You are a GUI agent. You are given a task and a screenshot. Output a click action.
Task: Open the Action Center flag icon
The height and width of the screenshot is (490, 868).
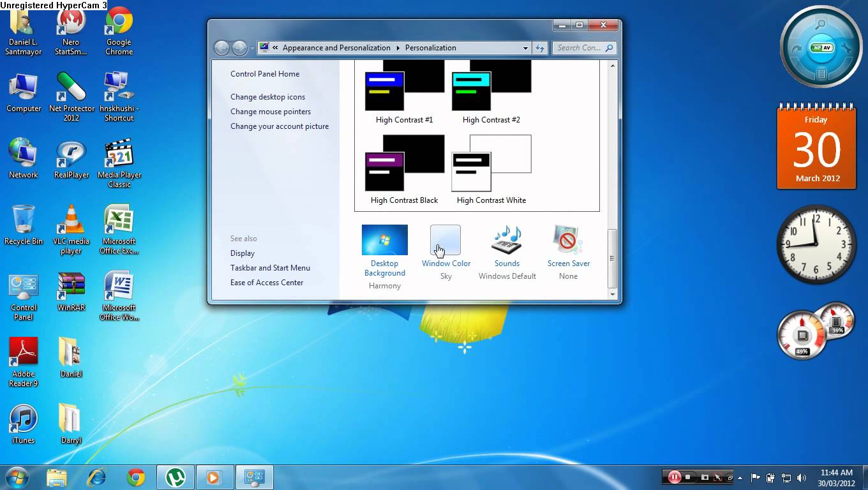tap(755, 477)
